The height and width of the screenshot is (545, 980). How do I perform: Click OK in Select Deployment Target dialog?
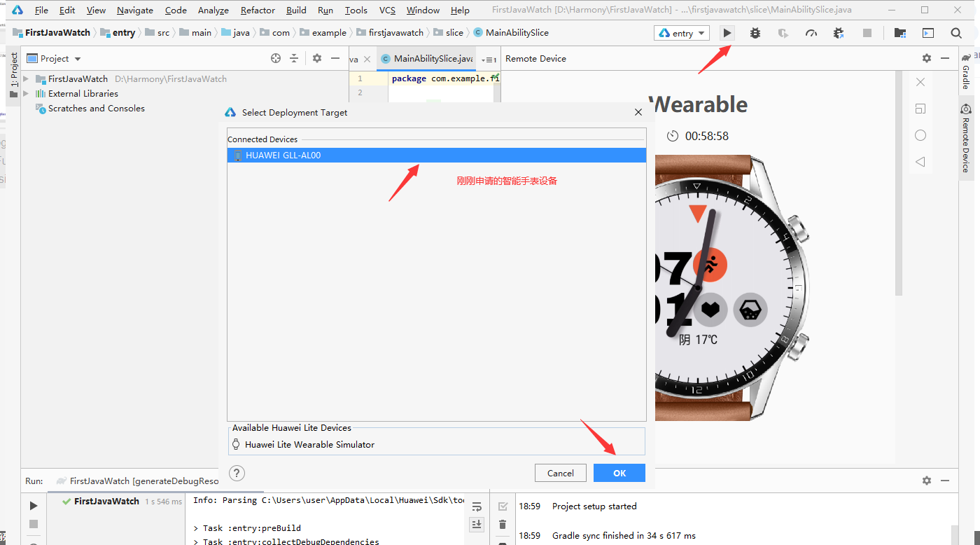point(619,473)
